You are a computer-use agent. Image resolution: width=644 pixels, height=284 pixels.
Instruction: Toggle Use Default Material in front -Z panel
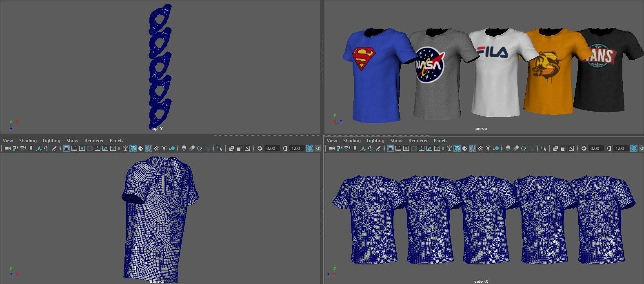[141, 148]
